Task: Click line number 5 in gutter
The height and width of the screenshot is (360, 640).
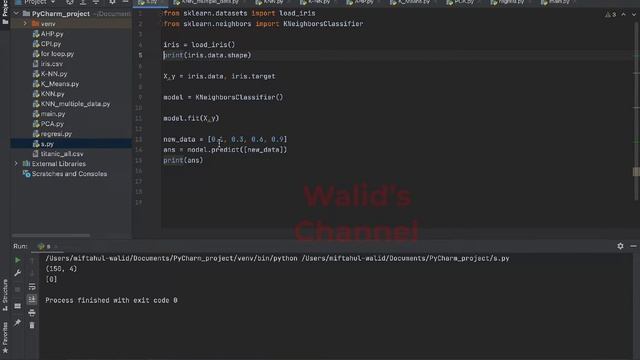Action: (140, 55)
